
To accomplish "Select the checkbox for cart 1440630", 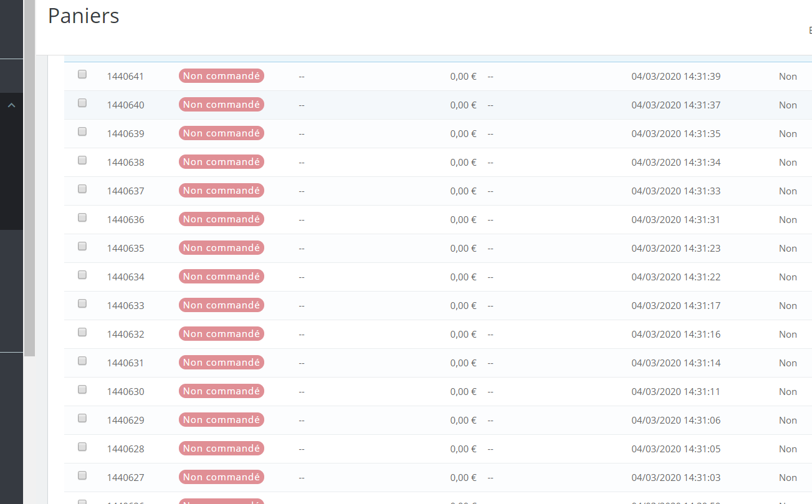I will point(82,389).
